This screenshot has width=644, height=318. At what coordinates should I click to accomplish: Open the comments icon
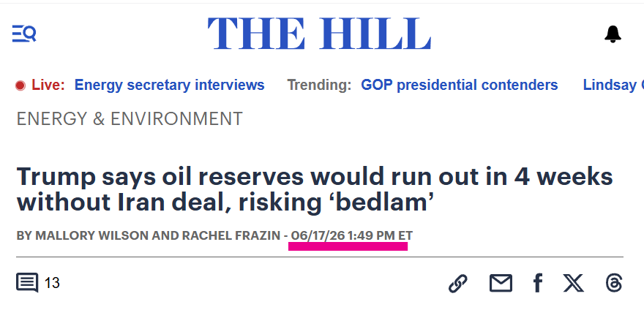tap(27, 283)
